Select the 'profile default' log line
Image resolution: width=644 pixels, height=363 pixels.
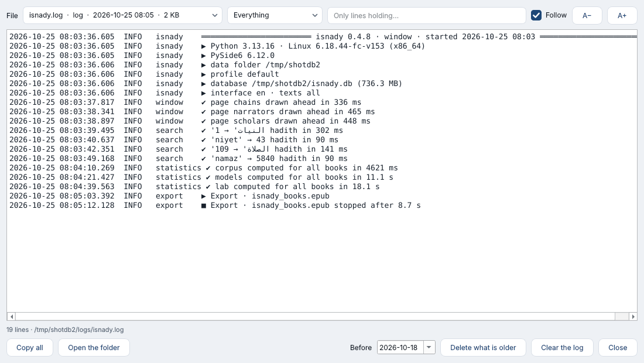[144, 74]
